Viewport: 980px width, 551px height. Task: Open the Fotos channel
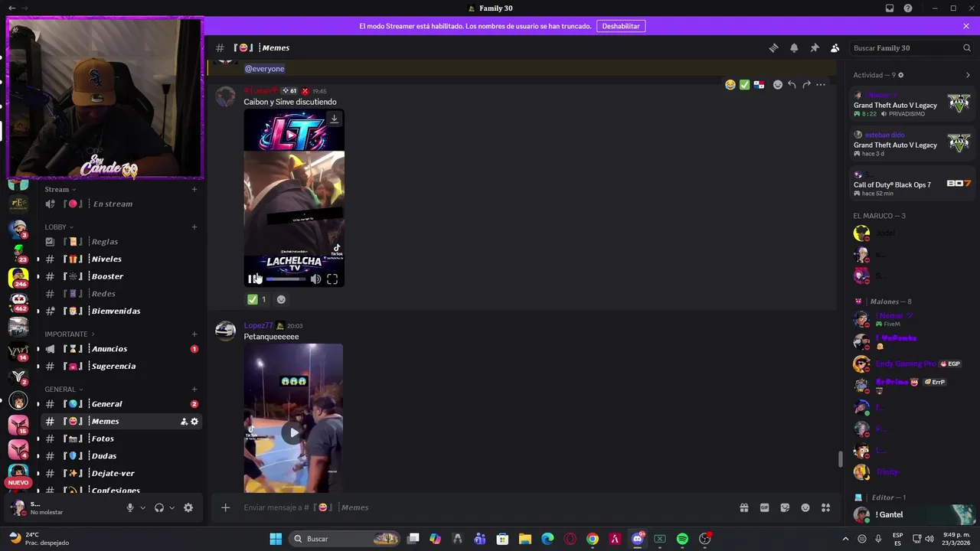[x=119, y=439]
